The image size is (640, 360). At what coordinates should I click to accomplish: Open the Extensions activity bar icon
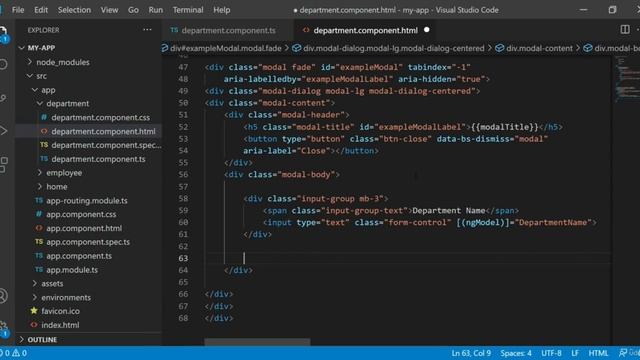point(3,164)
